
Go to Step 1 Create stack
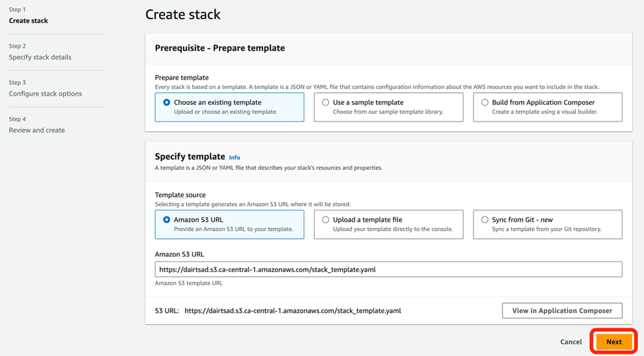28,20
